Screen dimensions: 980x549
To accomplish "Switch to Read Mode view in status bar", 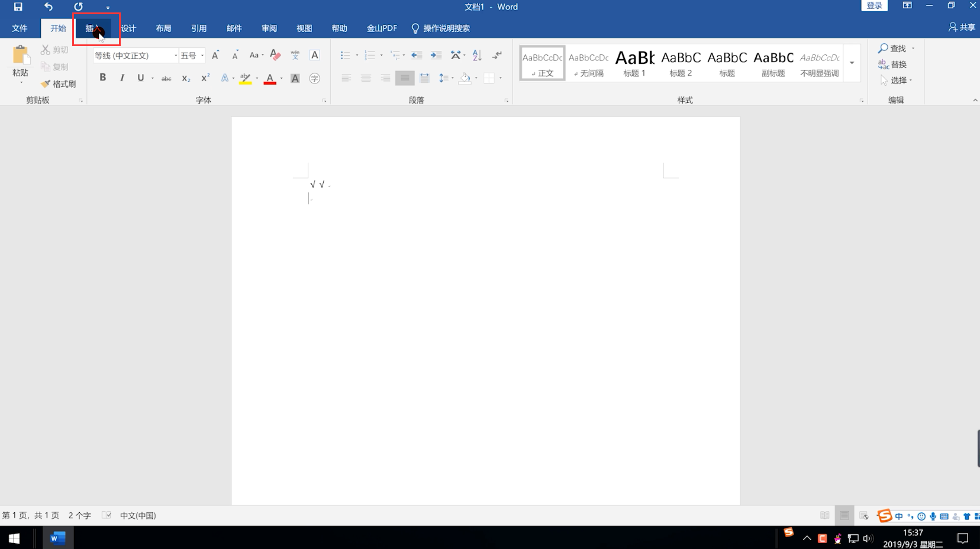I will (824, 515).
